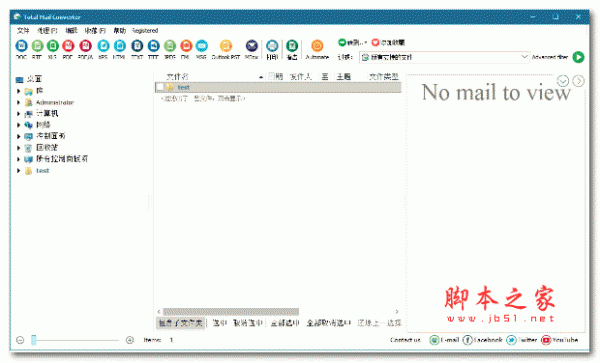Open Twitter link in status bar

(x=522, y=340)
